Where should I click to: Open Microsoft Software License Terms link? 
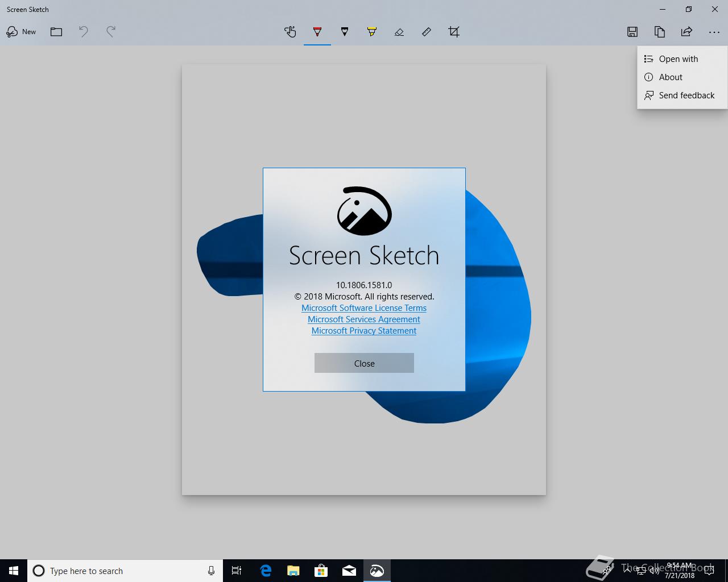click(364, 308)
